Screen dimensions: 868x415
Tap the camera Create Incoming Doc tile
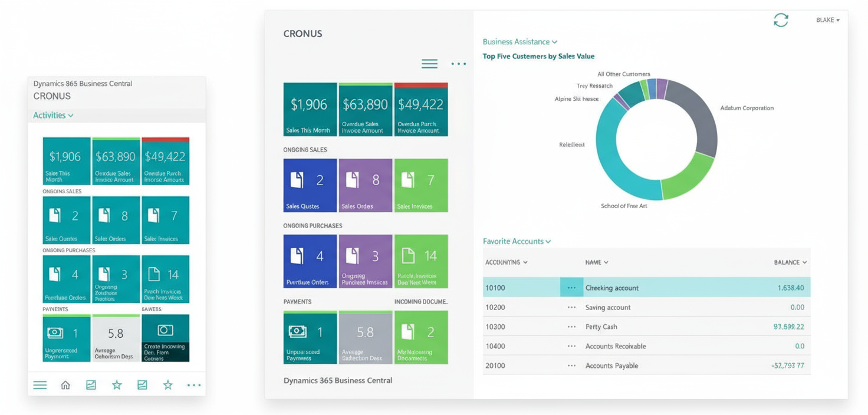coord(166,338)
